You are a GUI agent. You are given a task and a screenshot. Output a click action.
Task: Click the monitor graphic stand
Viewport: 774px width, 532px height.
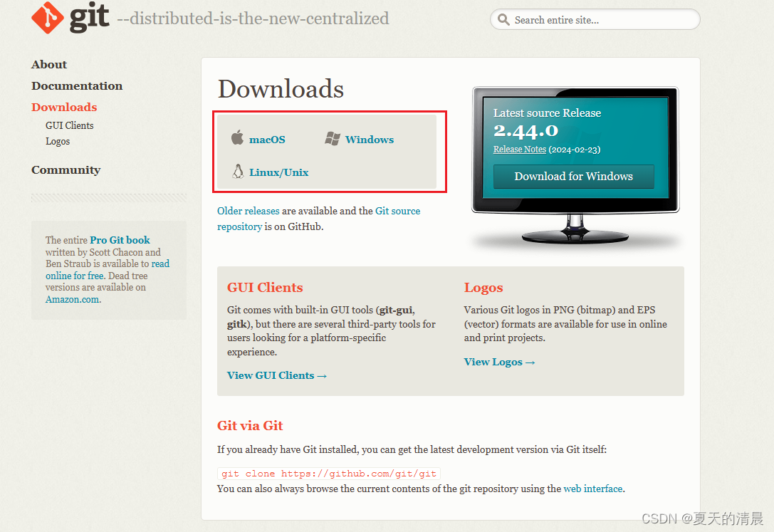(575, 229)
